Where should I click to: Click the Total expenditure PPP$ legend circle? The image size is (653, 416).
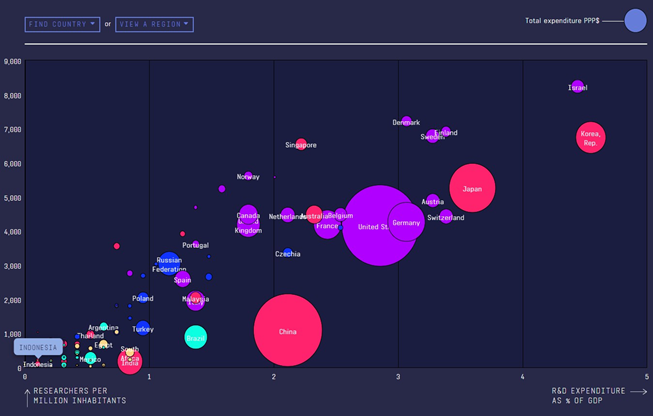point(635,20)
